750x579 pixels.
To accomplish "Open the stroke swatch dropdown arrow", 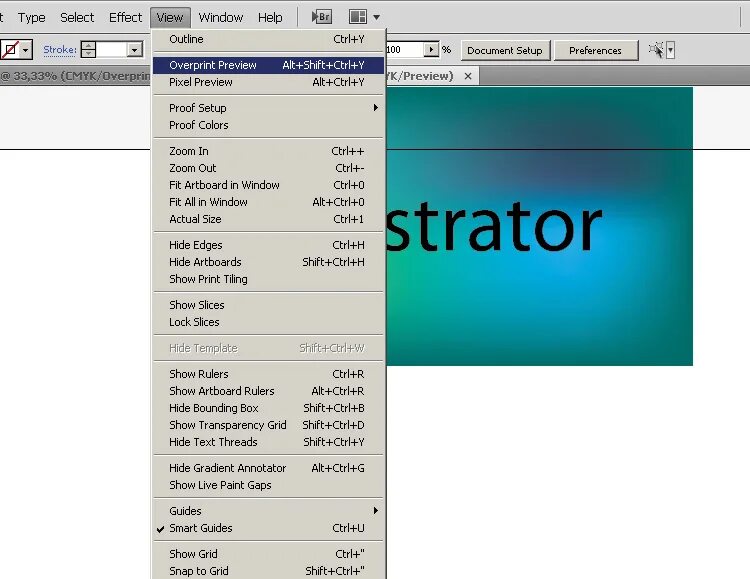I will [26, 49].
